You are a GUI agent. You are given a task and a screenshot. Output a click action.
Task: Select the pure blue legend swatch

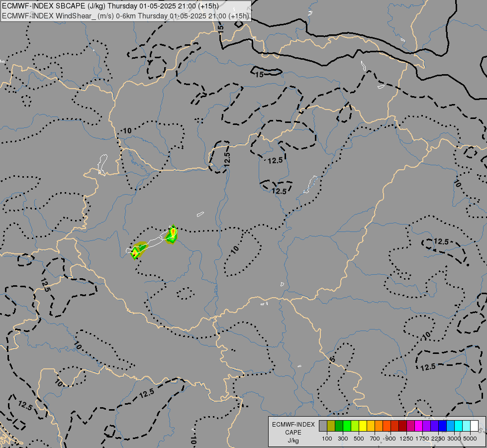point(442,426)
